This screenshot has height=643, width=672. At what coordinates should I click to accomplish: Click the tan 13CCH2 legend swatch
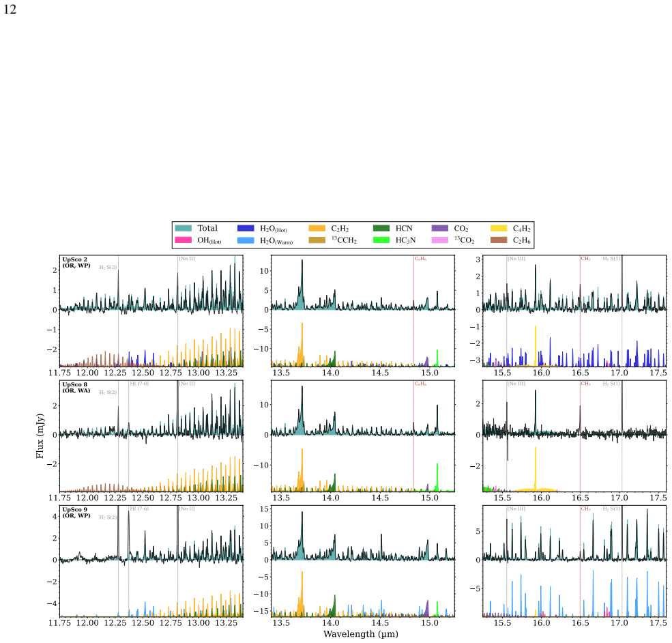[x=317, y=240]
